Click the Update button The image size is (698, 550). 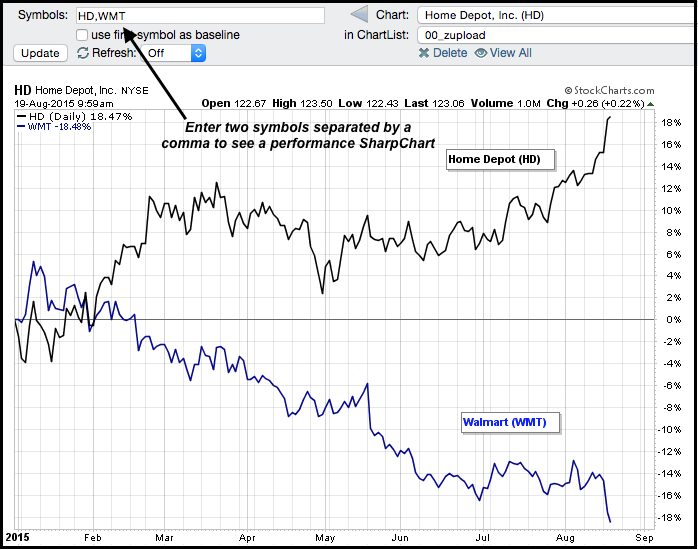click(40, 53)
